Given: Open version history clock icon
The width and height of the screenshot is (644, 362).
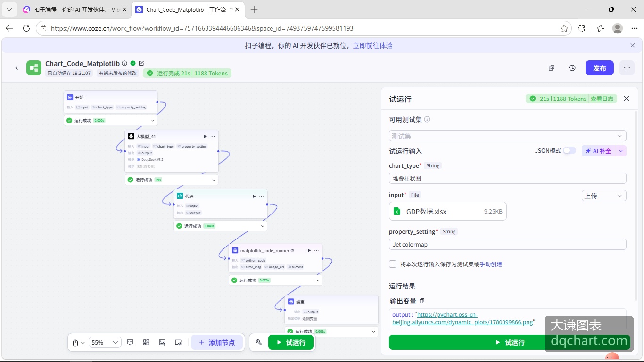Looking at the screenshot, I should point(572,68).
